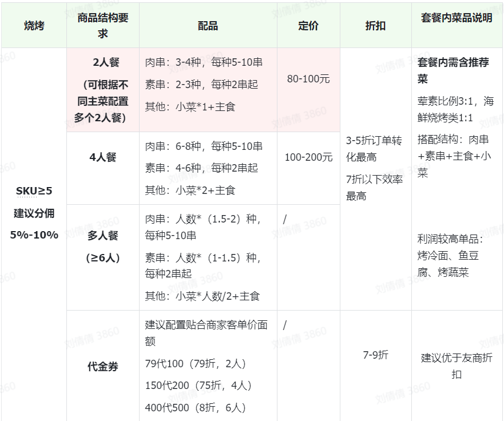Click the 建议优于友商折扣 cell
Screen dimensions: 504x421
click(456, 366)
